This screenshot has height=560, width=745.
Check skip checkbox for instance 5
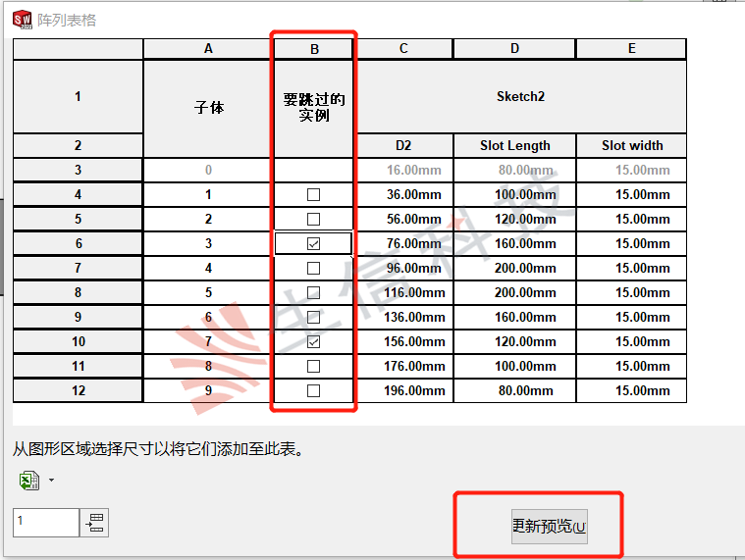coord(313,292)
